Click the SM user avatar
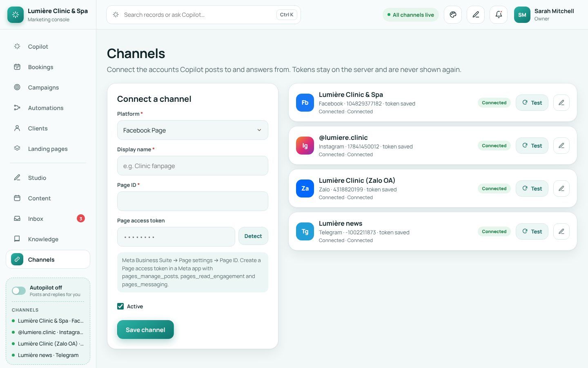588x368 pixels. 522,15
